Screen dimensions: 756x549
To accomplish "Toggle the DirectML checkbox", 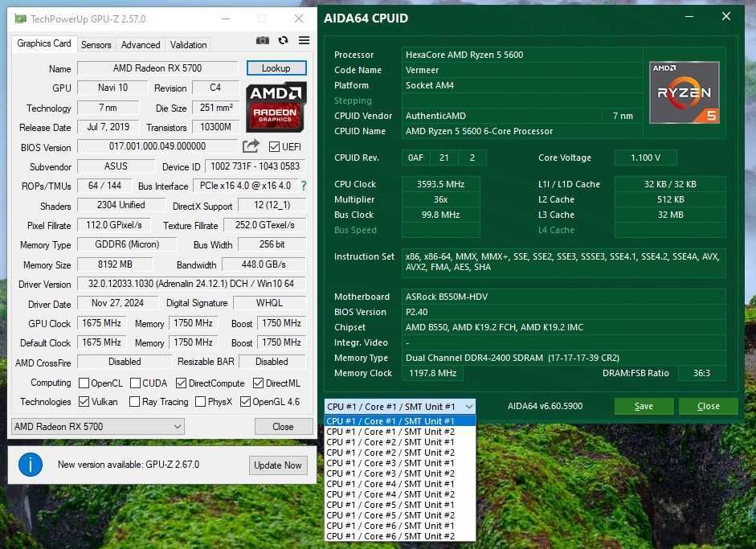I will click(x=258, y=383).
